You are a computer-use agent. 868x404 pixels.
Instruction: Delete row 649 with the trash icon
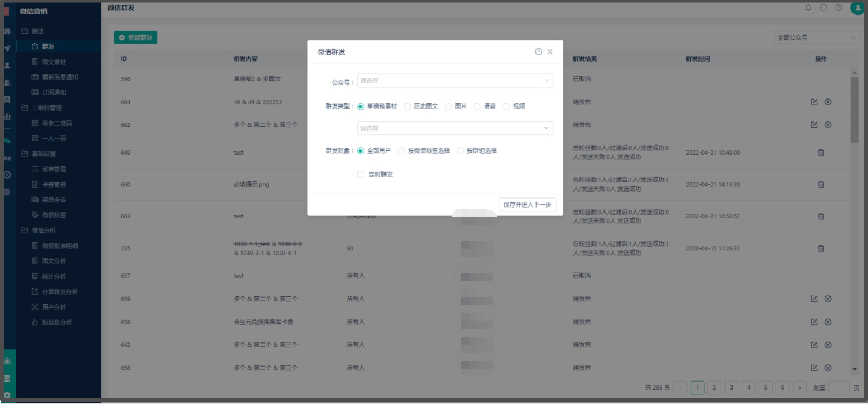(821, 153)
